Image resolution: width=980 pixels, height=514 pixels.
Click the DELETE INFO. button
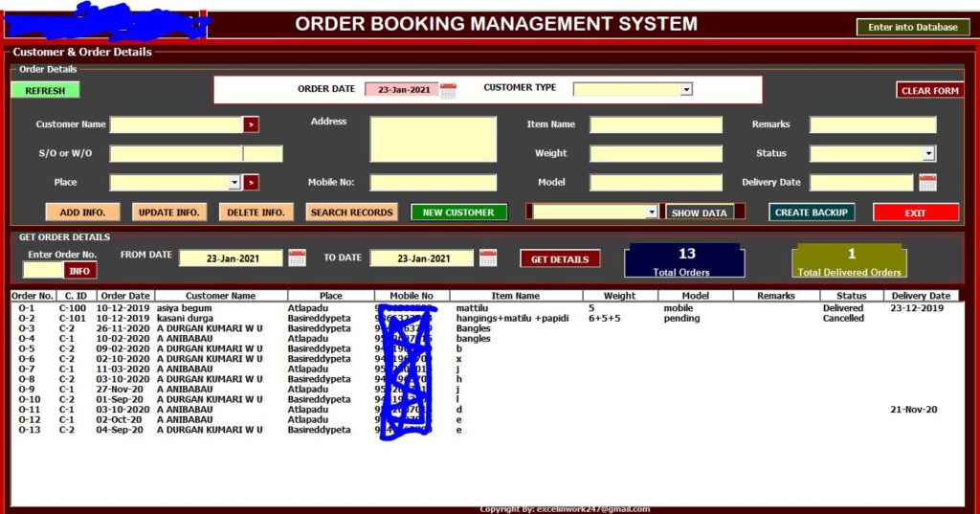(x=256, y=212)
